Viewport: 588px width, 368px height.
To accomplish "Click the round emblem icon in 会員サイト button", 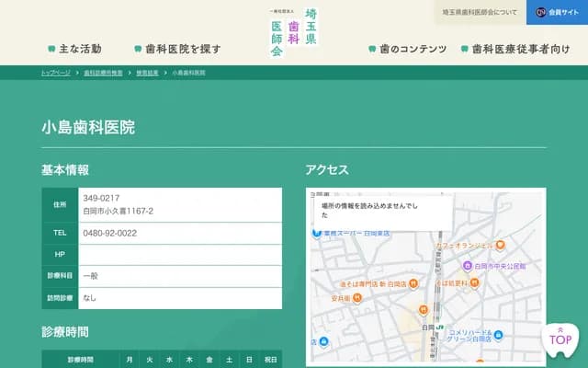I will click(540, 12).
